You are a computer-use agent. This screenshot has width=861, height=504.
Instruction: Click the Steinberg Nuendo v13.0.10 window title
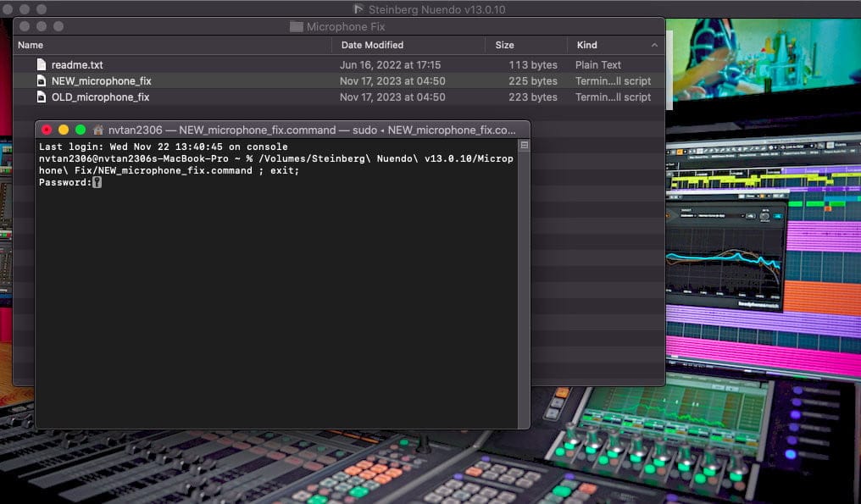point(436,9)
